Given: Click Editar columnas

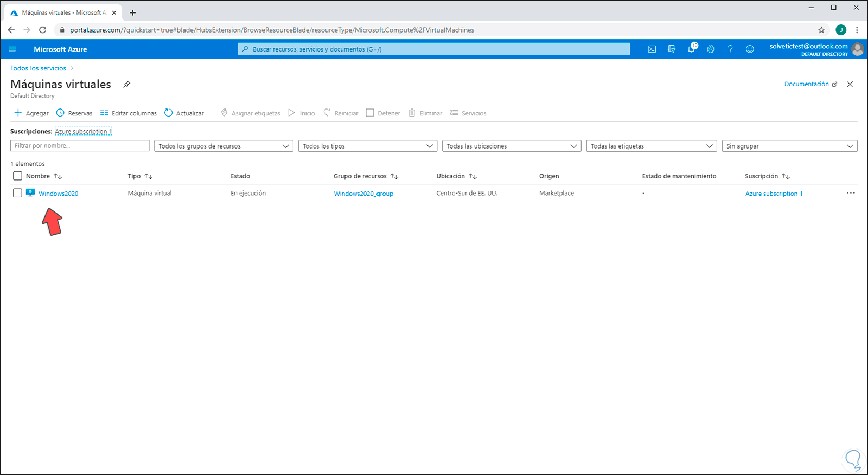Looking at the screenshot, I should pyautogui.click(x=129, y=113).
